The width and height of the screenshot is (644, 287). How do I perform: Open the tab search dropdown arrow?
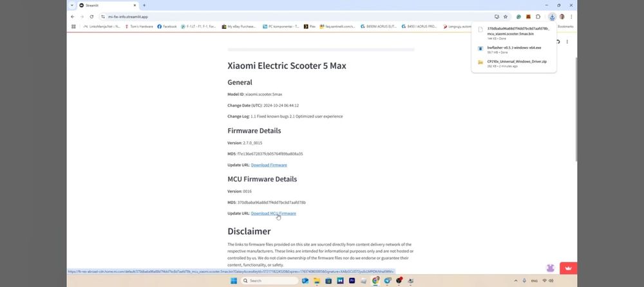pyautogui.click(x=72, y=5)
